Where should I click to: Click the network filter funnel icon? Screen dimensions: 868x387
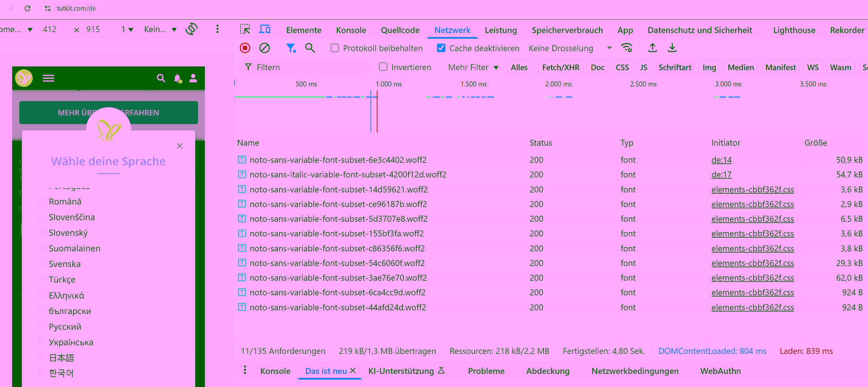(290, 48)
